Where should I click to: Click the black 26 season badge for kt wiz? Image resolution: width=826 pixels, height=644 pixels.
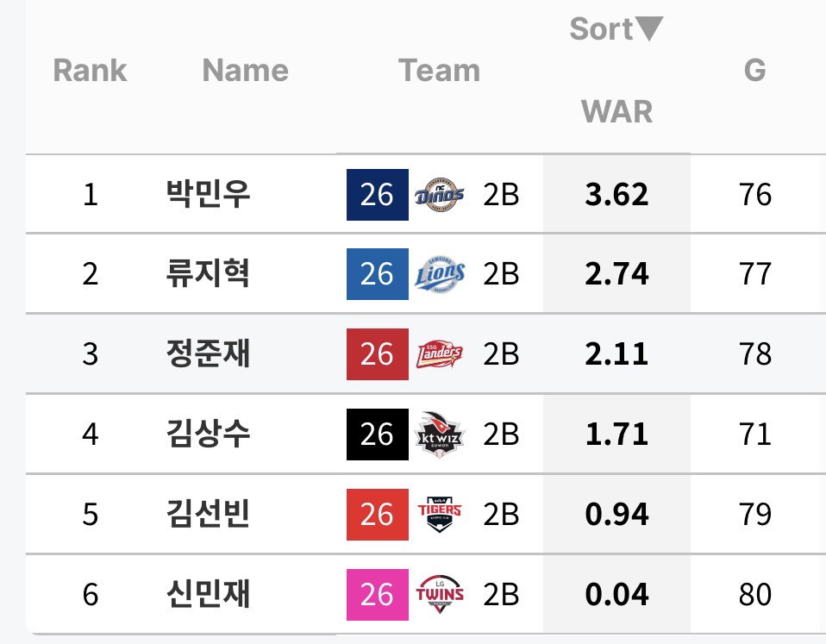(x=377, y=435)
